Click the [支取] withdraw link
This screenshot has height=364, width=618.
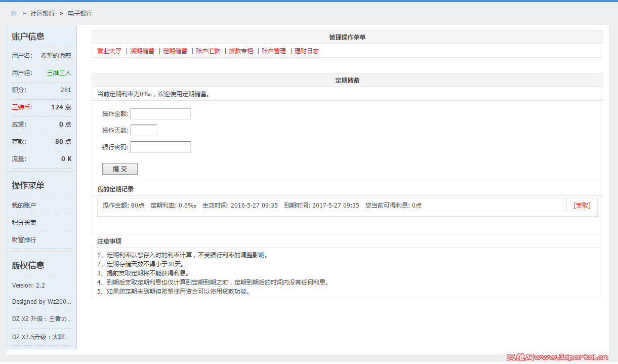tap(582, 205)
